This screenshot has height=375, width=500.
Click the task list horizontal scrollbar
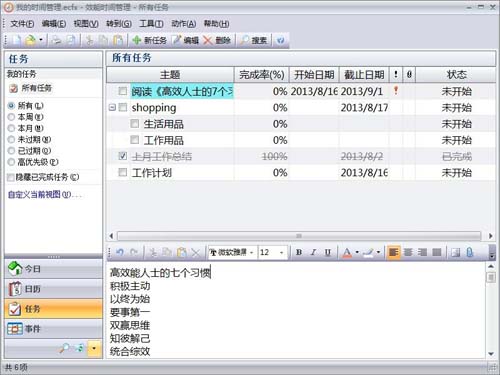(x=299, y=236)
